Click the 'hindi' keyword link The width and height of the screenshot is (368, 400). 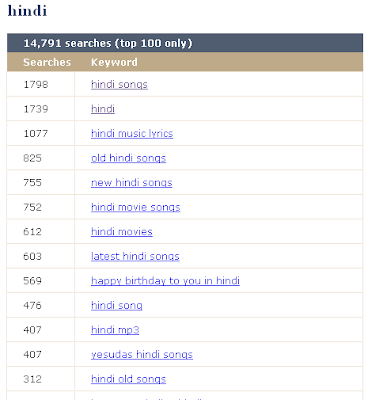(103, 109)
